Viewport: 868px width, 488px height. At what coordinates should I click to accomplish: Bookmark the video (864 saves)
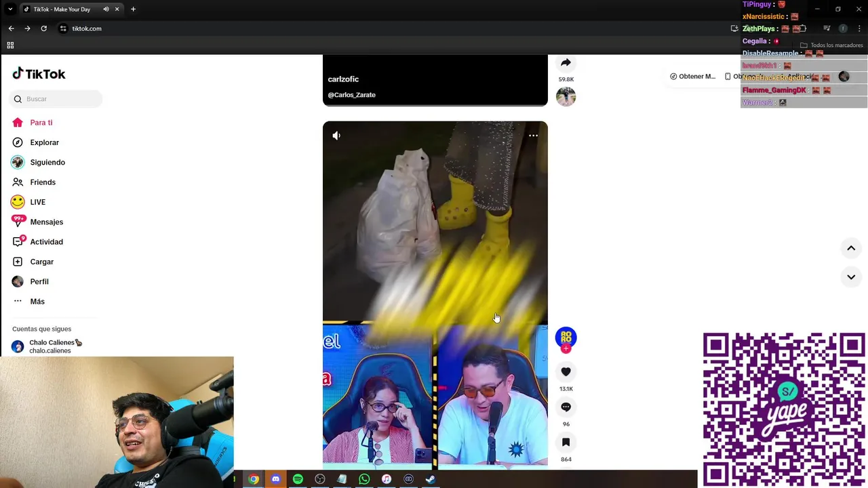point(566,442)
